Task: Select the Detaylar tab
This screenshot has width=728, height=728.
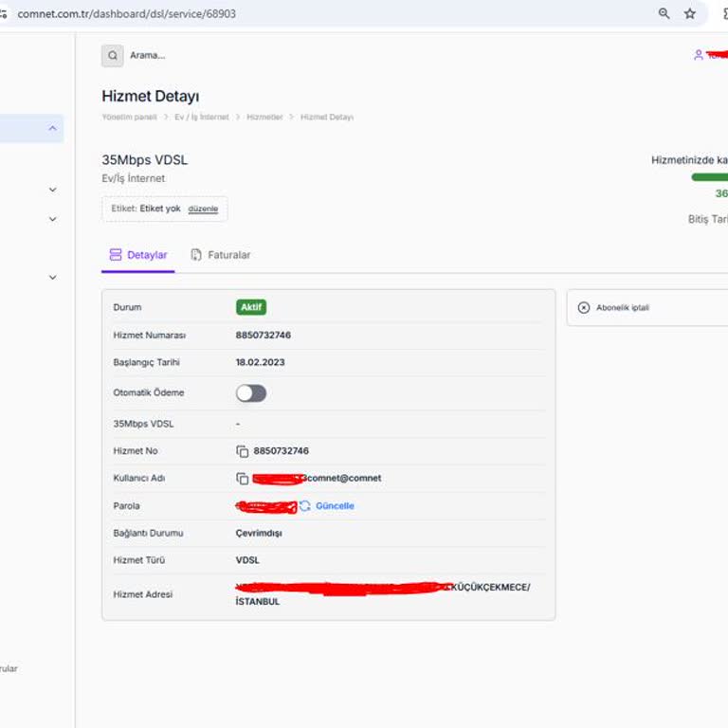Action: (138, 255)
